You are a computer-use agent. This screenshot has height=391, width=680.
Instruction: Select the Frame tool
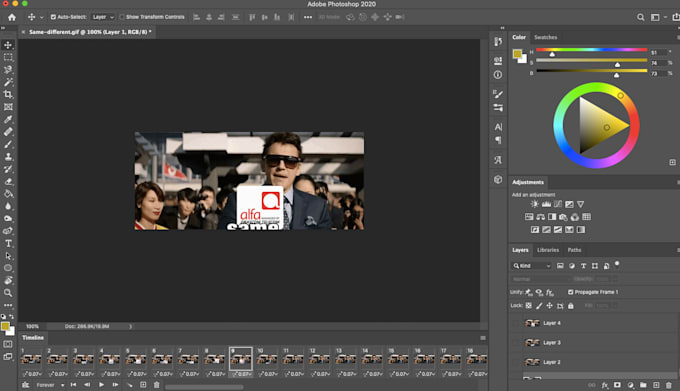click(x=8, y=107)
